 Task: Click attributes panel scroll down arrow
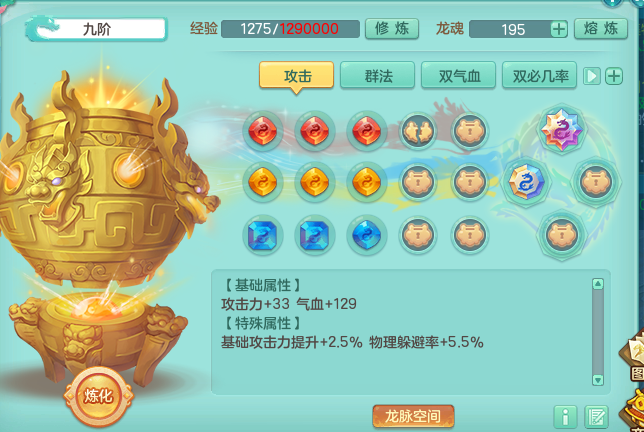pyautogui.click(x=598, y=379)
